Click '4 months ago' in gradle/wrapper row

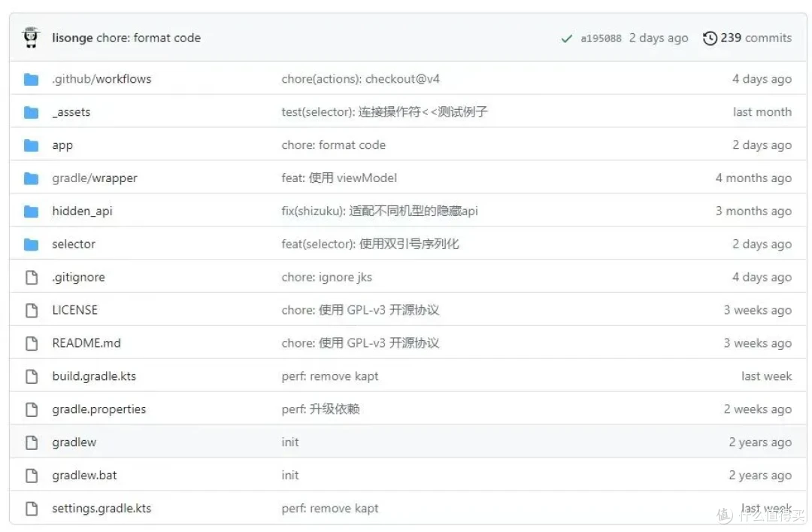pos(753,178)
